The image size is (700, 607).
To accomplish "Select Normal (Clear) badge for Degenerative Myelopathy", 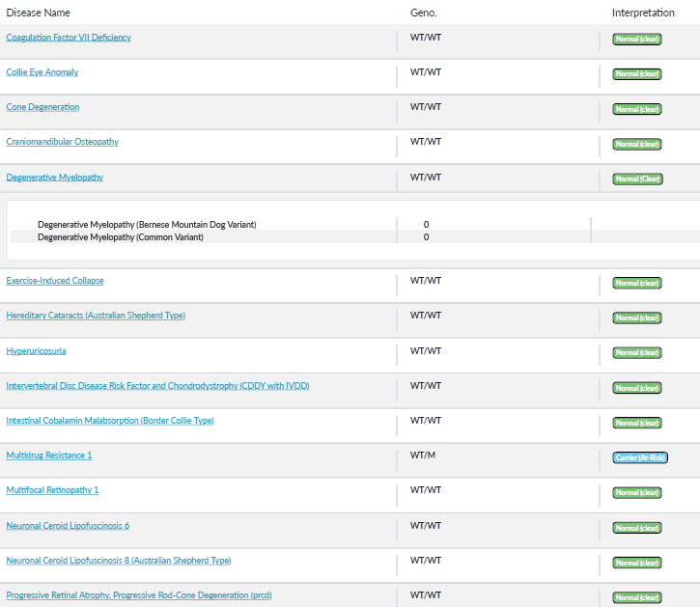I will pyautogui.click(x=637, y=179).
